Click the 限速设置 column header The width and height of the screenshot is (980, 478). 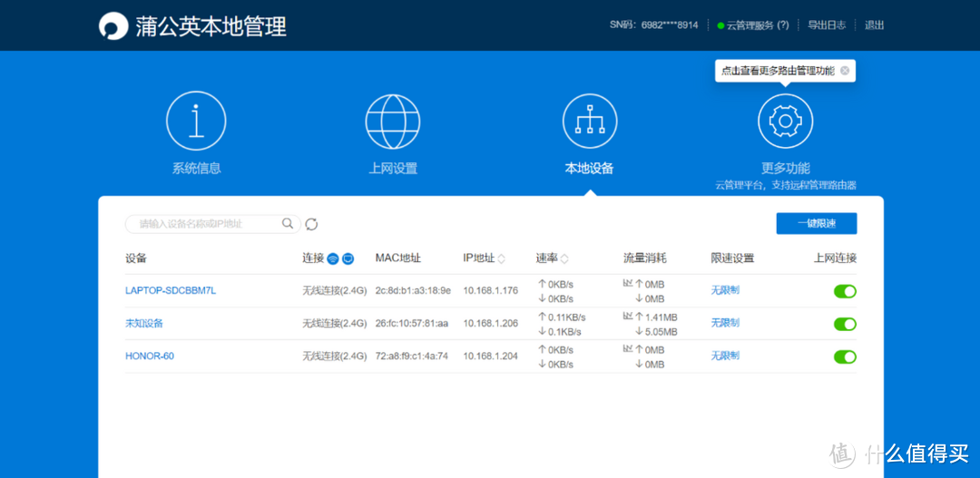(732, 259)
